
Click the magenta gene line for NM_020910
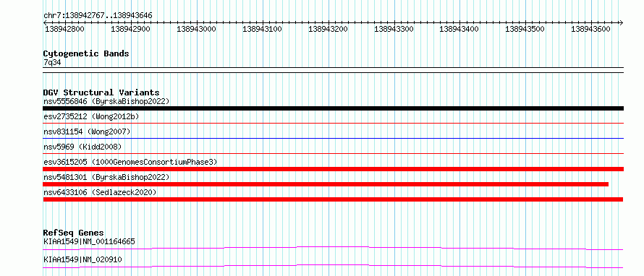click(333, 266)
